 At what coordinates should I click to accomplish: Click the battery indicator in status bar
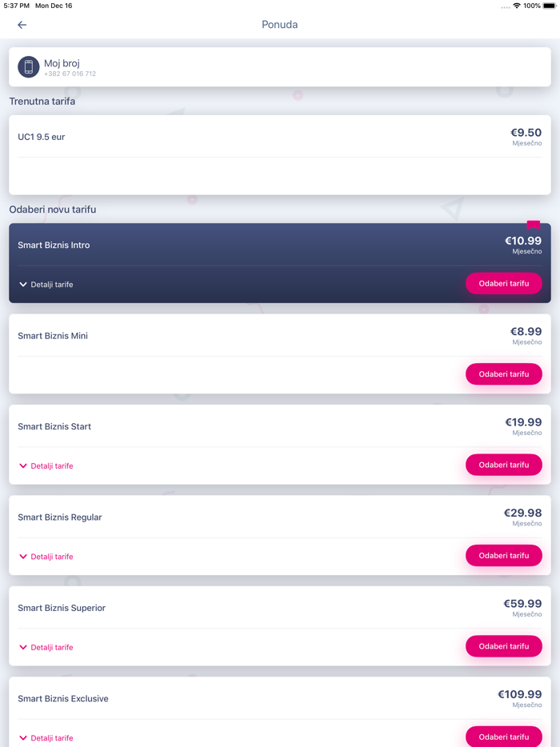point(547,6)
